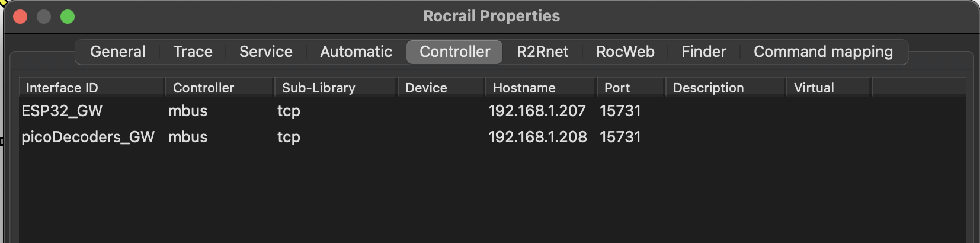Go to the Automatic tab
Screen dimensions: 980x243
coord(356,52)
